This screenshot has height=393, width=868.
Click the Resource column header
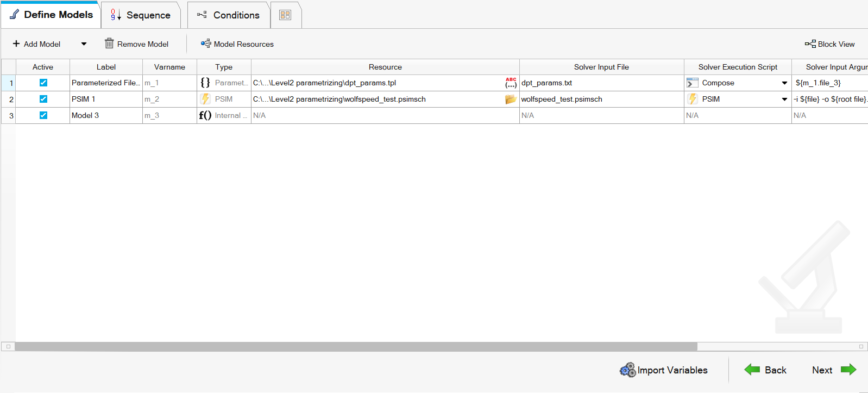tap(385, 67)
